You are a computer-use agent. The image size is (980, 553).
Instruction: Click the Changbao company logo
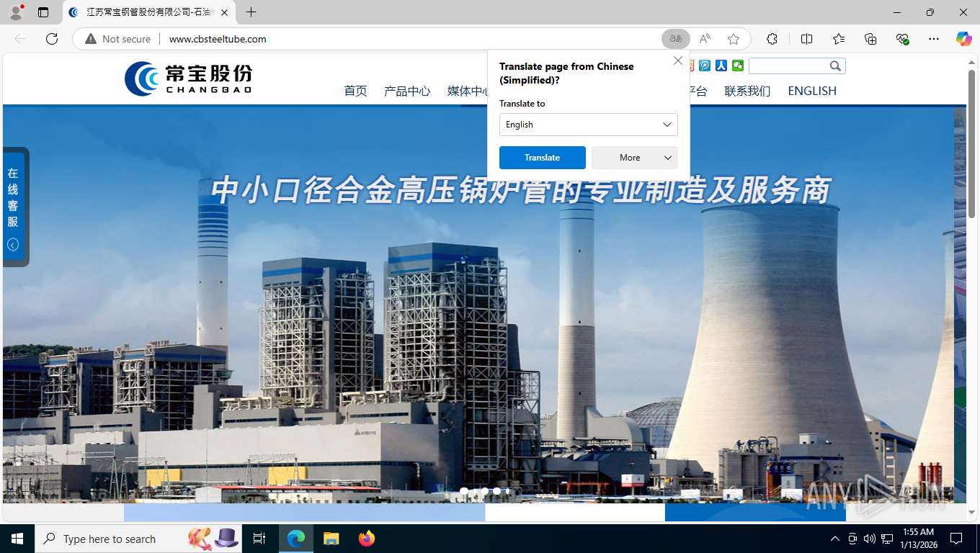[189, 78]
